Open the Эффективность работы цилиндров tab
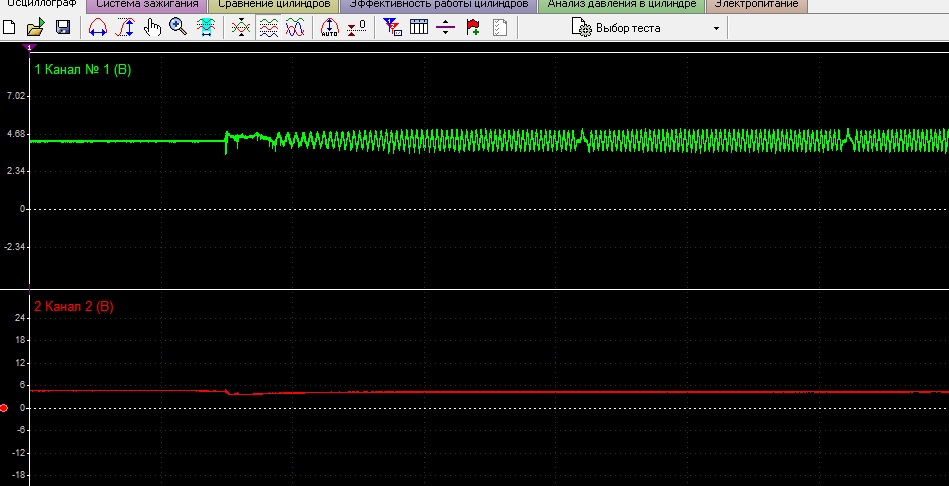Viewport: 949px width, 486px height. (x=439, y=4)
